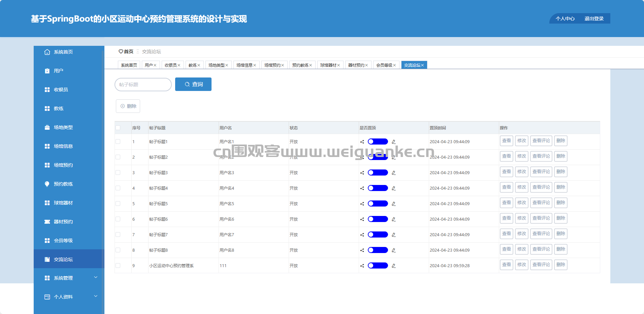Expand the 系统管理 submenu arrow
Viewport: 644px width, 314px height.
point(96,277)
